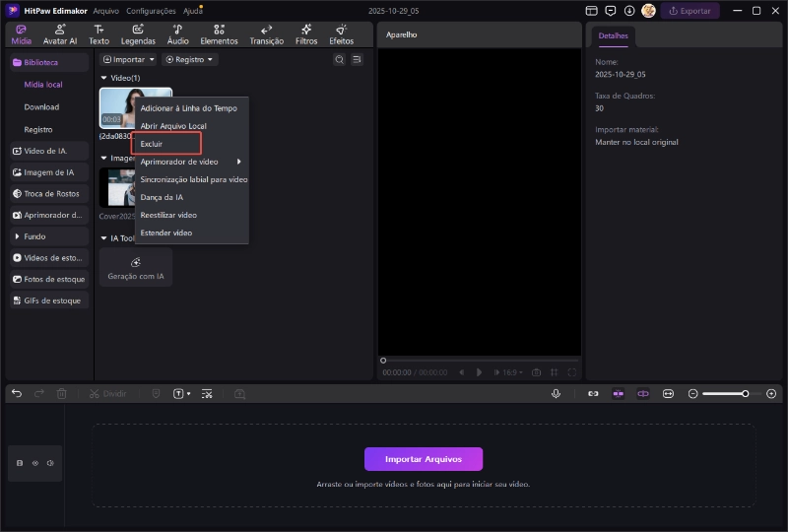Select Adicionar à Linha do Tempo
This screenshot has height=532, width=788.
(x=188, y=108)
